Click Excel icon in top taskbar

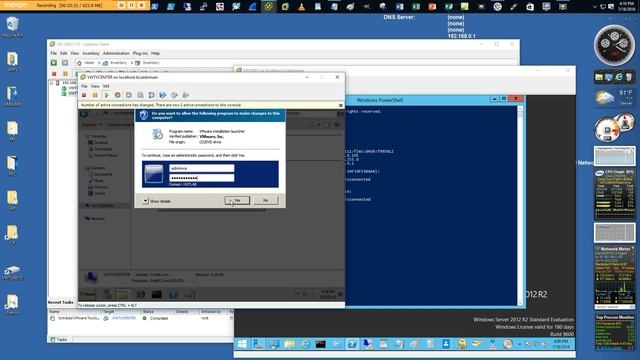[x=416, y=7]
